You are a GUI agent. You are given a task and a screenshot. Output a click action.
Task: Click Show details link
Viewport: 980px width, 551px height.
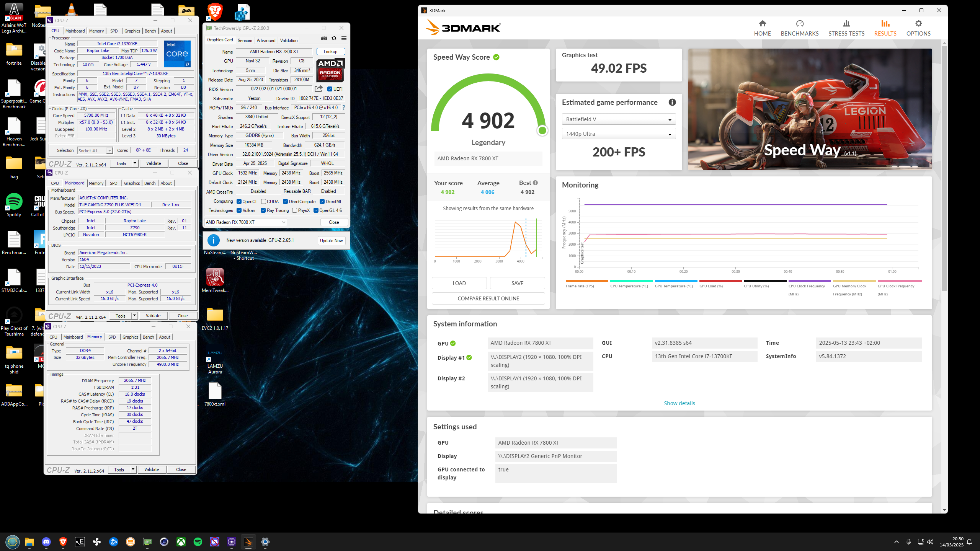pyautogui.click(x=679, y=403)
